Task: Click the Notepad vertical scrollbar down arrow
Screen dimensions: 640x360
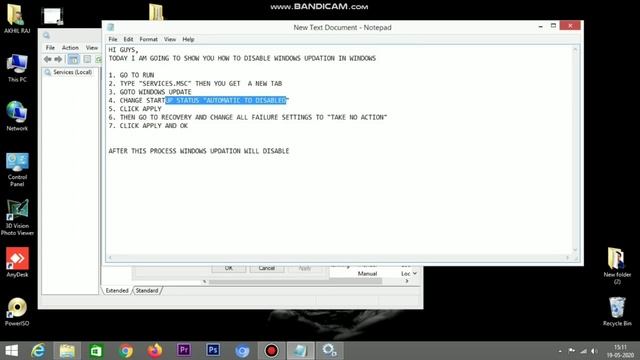Action: pos(575,250)
